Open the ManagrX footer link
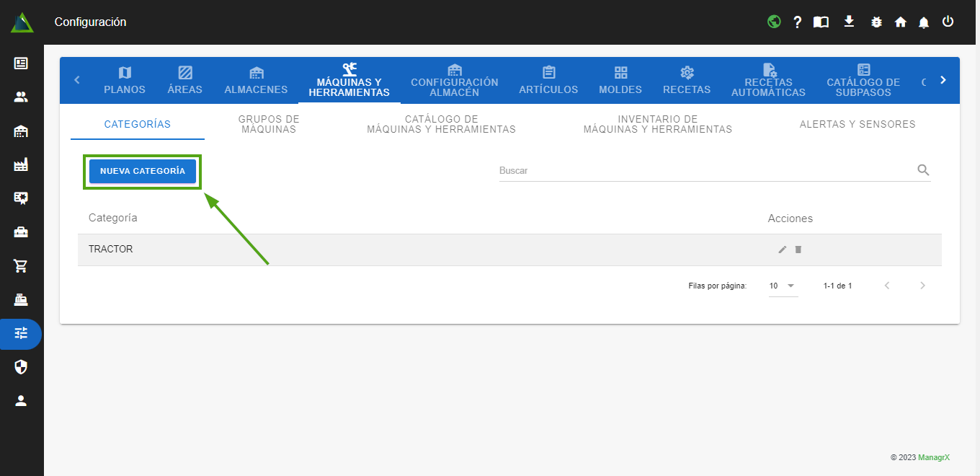980x476 pixels. point(933,457)
